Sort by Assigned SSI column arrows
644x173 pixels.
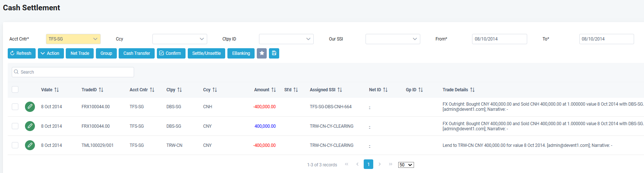click(340, 90)
